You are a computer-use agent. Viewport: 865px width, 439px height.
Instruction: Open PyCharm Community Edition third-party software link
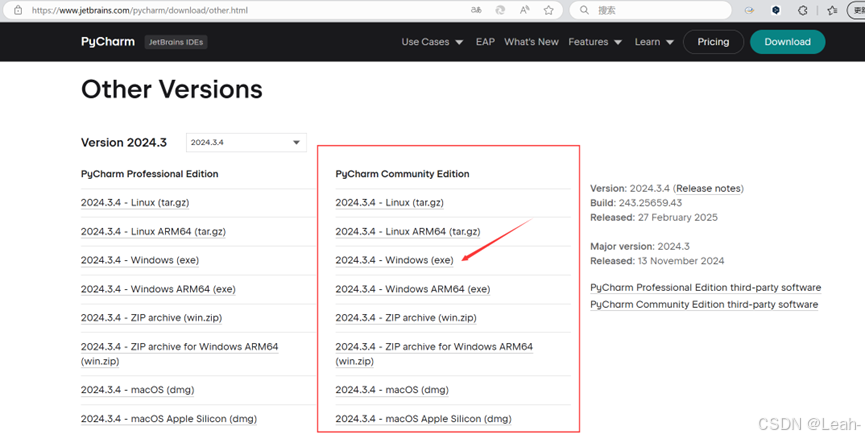tap(704, 304)
